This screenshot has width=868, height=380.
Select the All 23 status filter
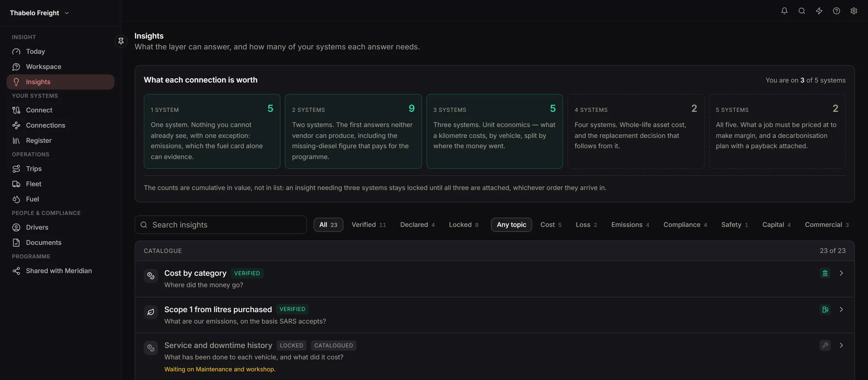(328, 225)
